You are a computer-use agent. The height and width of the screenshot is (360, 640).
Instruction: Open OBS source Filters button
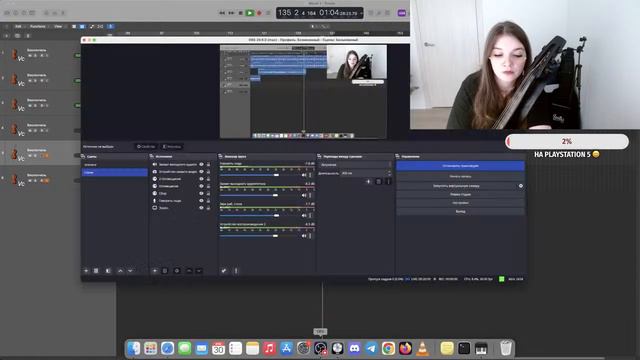(171, 147)
